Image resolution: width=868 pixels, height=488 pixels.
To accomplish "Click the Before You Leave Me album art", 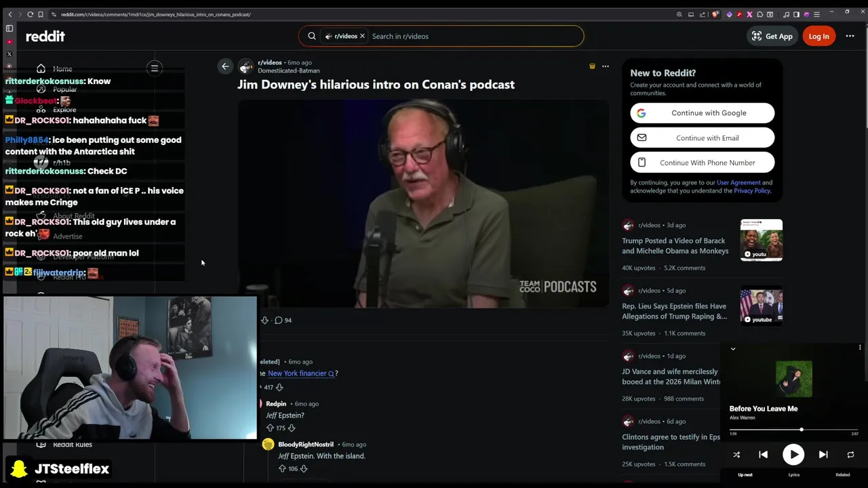I will [794, 379].
